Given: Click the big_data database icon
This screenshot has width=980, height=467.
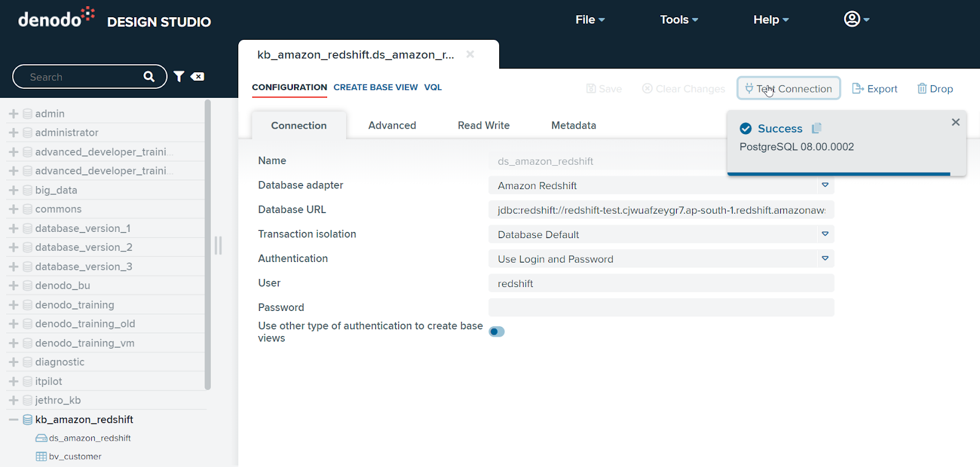Looking at the screenshot, I should (x=28, y=190).
